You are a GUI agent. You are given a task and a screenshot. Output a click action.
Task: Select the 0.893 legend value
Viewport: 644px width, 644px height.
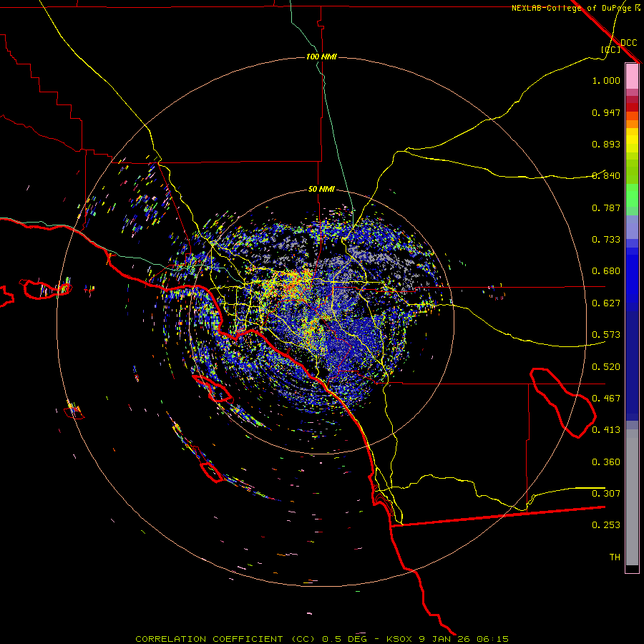point(606,144)
